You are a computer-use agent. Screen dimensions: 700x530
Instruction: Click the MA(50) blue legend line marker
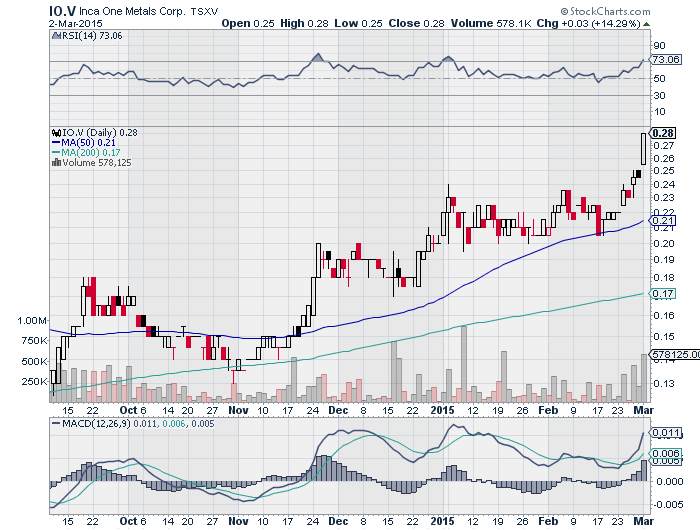click(x=55, y=142)
